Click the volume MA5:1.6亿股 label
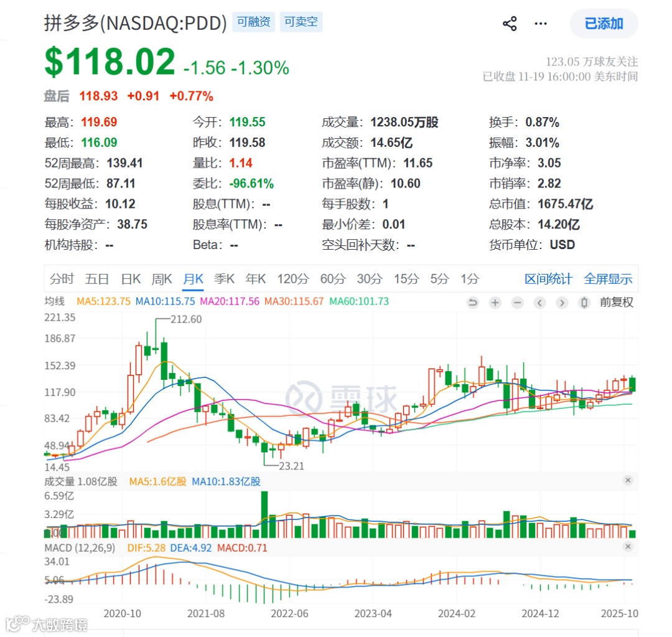 pyautogui.click(x=157, y=482)
